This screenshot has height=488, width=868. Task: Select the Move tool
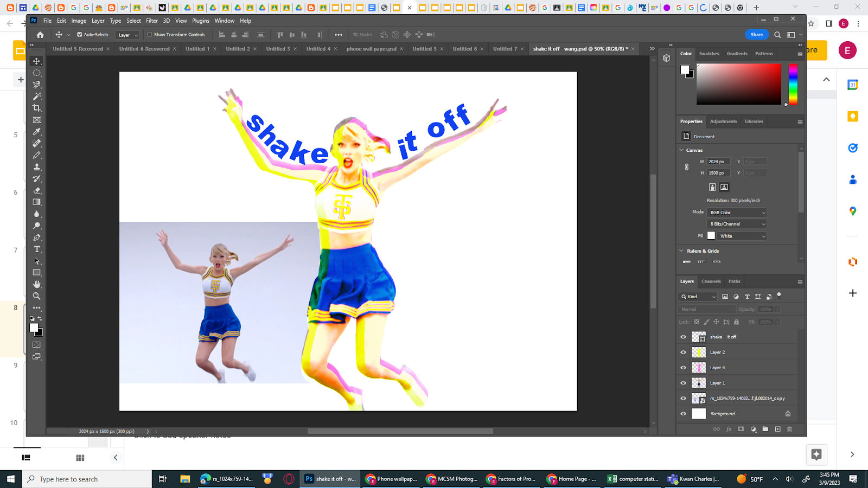click(37, 61)
